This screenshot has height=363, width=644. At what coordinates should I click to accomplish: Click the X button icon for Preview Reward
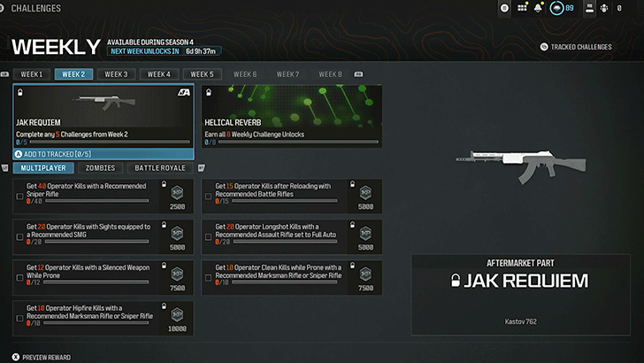(x=16, y=357)
